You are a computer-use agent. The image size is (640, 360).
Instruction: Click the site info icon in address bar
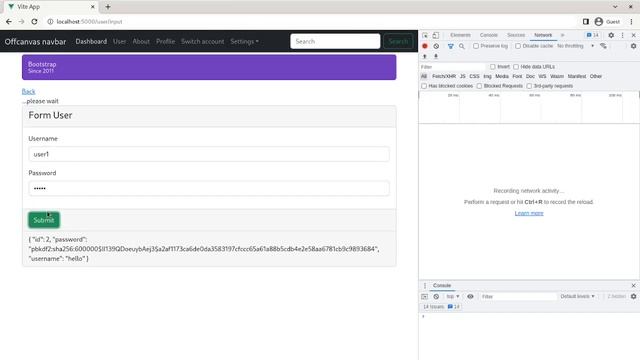(x=50, y=22)
